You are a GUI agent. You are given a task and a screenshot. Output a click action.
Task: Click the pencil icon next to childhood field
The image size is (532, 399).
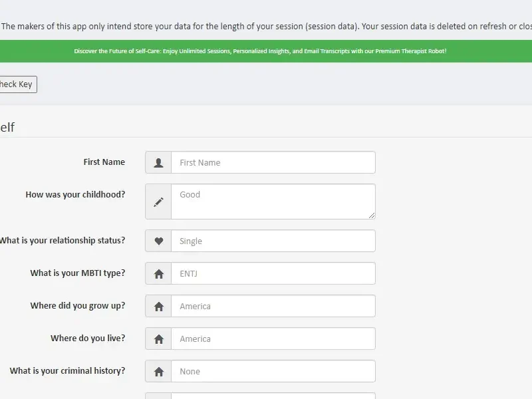coord(158,201)
